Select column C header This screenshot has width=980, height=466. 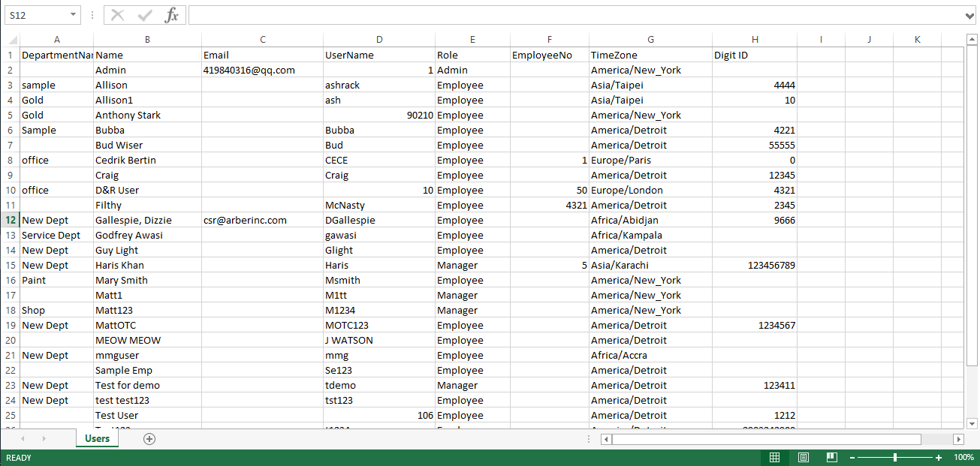[x=263, y=40]
